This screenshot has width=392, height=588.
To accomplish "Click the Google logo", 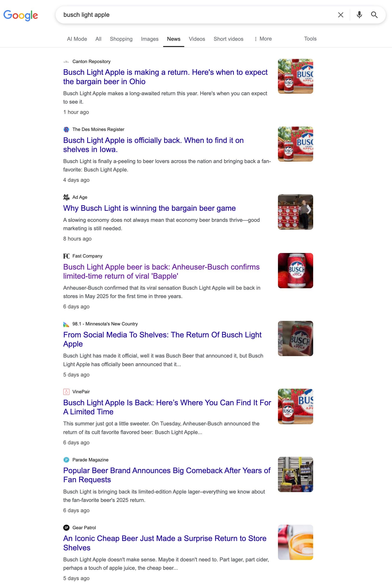I will [x=21, y=15].
